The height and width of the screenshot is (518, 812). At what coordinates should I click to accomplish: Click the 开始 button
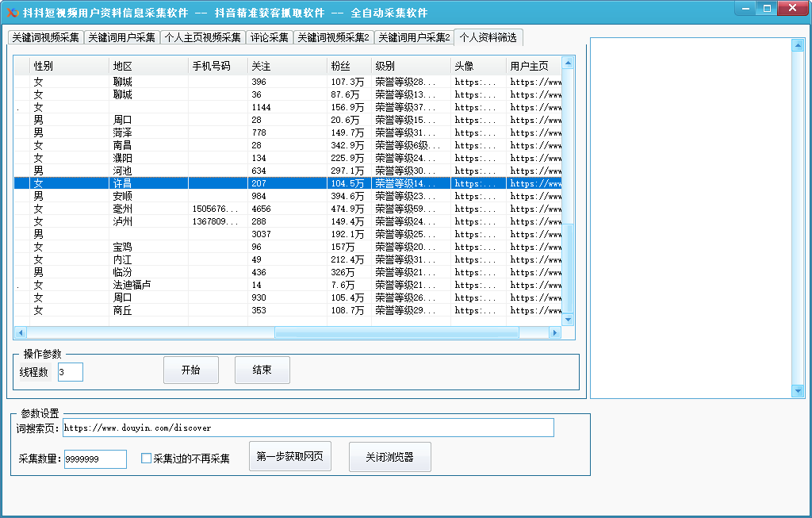pos(191,370)
